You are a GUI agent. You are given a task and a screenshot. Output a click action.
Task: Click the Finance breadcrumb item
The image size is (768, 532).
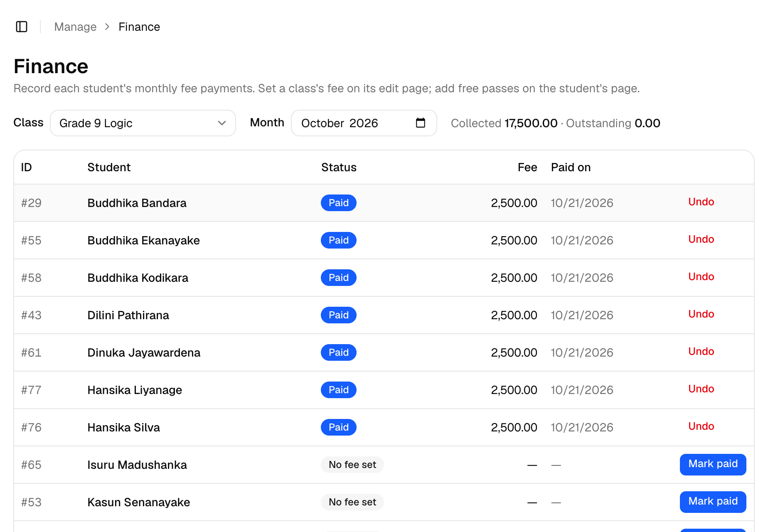click(x=139, y=27)
